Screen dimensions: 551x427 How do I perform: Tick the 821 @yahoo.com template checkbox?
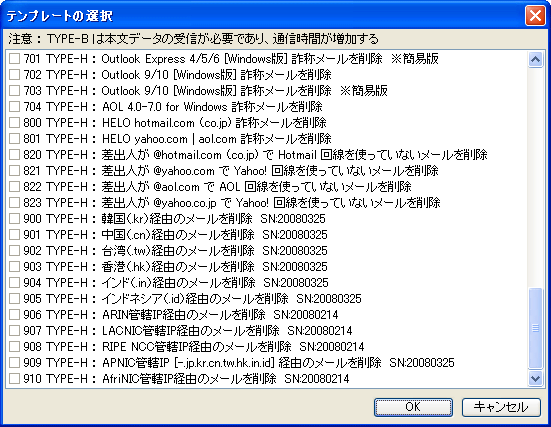(14, 170)
